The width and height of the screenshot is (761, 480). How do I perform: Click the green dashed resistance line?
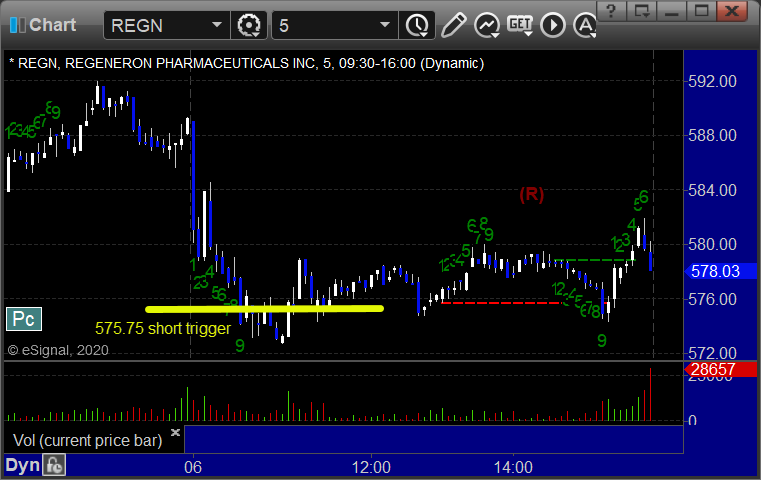594,260
